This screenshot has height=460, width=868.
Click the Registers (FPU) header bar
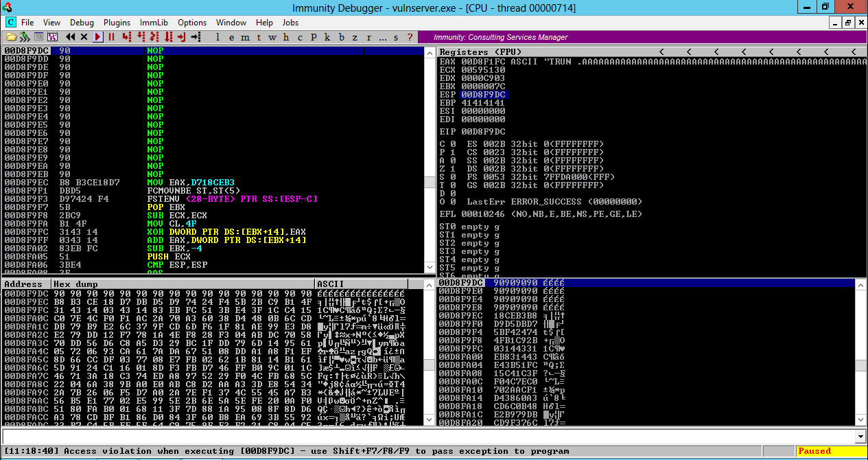(x=652, y=51)
